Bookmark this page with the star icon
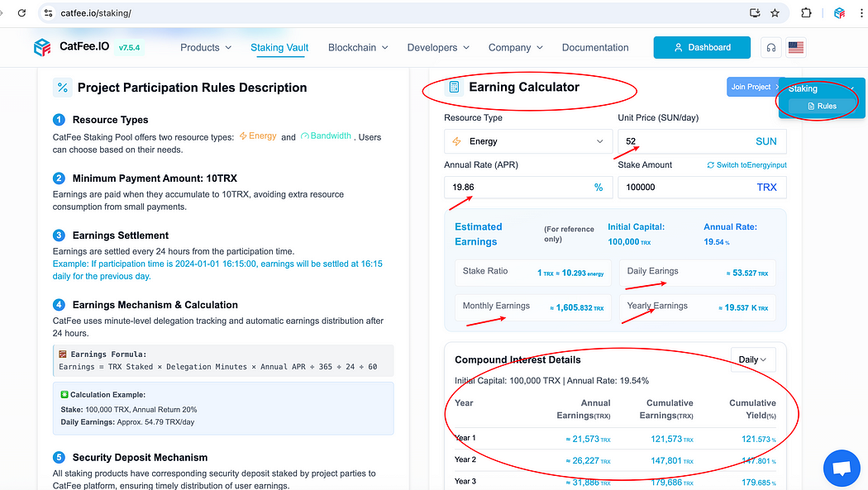This screenshot has height=490, width=868. pos(775,12)
